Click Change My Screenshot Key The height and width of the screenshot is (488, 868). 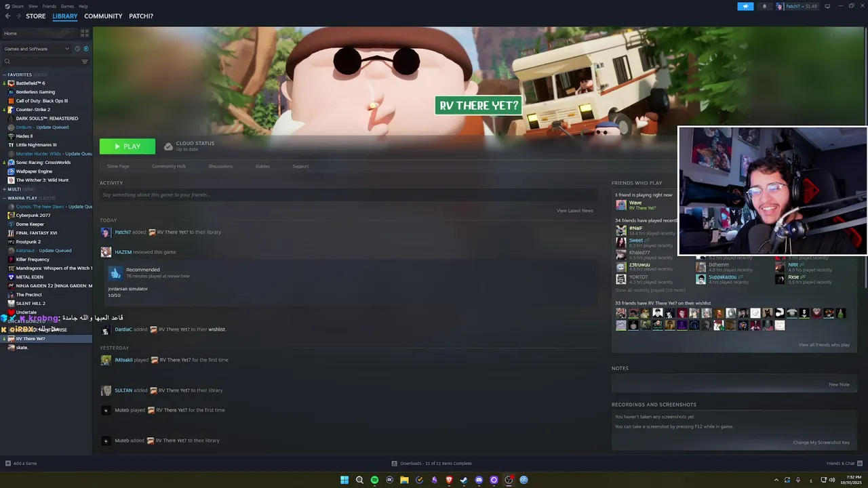(x=821, y=443)
